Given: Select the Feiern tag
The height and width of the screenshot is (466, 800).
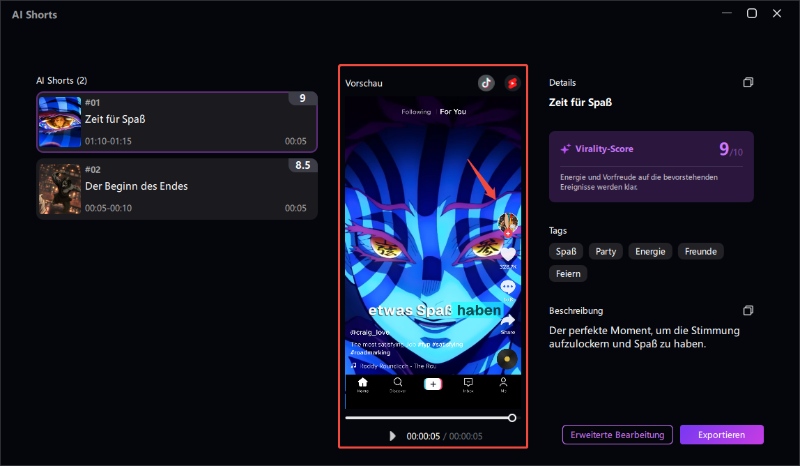Looking at the screenshot, I should [x=568, y=274].
